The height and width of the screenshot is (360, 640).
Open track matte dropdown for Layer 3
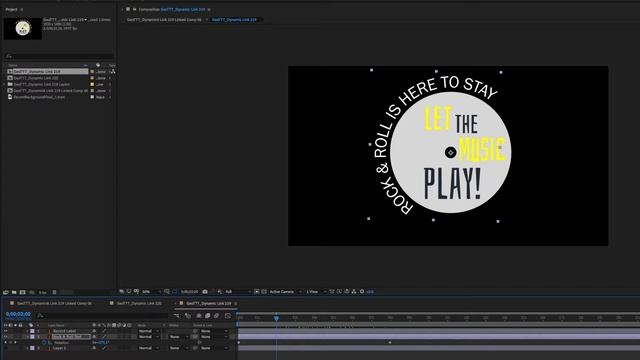pos(179,348)
